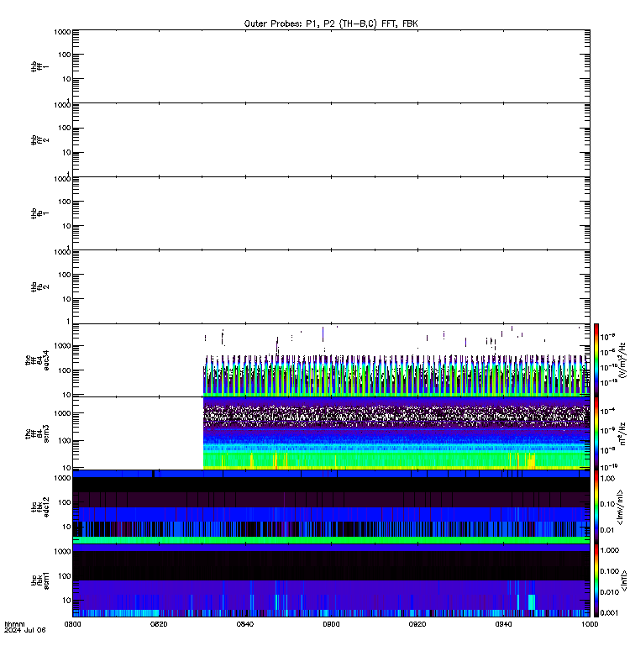Click the '10' tick label of thb fff 2 panel
This screenshot has width=630, height=672.
(66, 152)
